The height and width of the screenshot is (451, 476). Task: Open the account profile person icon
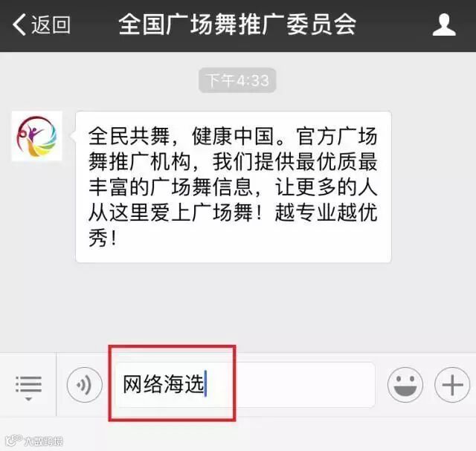pyautogui.click(x=444, y=25)
